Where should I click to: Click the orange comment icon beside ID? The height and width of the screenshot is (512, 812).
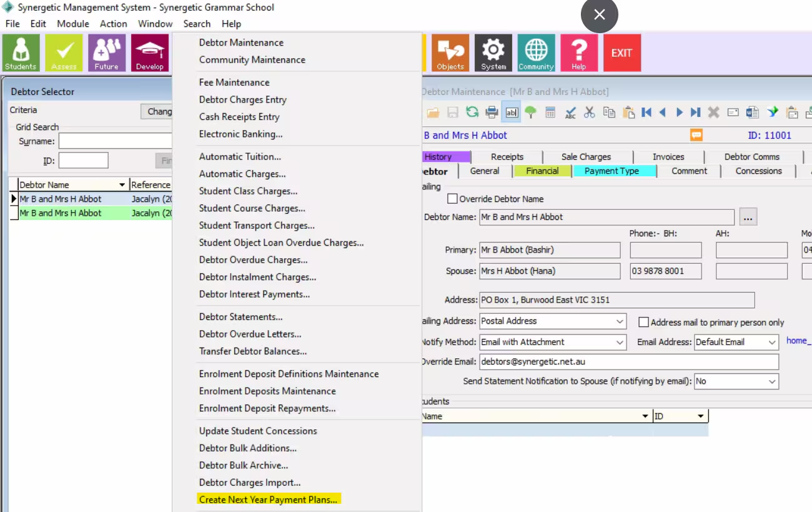coord(696,135)
